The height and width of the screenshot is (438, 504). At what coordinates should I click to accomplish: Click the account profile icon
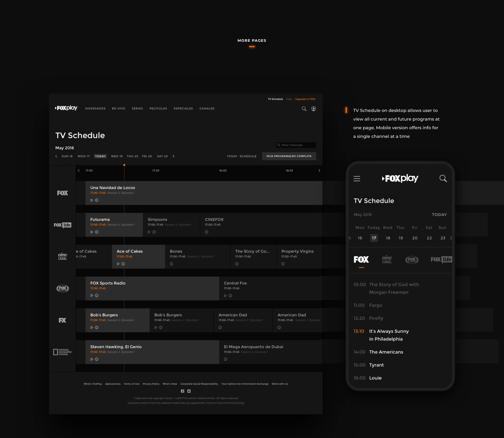314,109
